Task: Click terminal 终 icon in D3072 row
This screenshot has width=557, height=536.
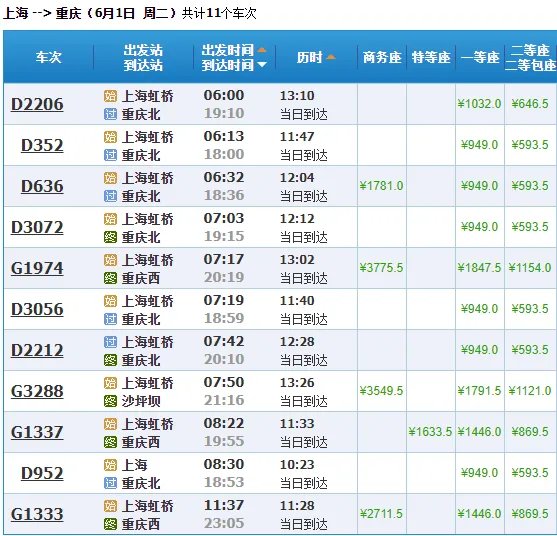Action: coord(110,237)
